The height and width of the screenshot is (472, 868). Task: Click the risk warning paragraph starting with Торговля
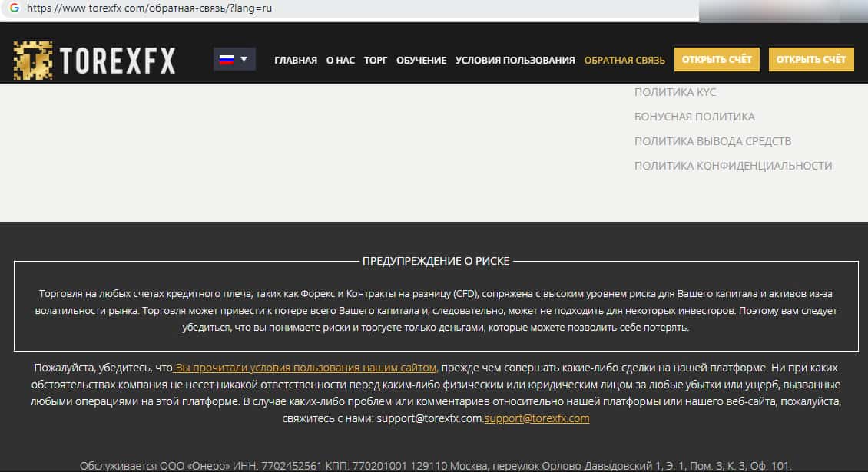(x=436, y=310)
